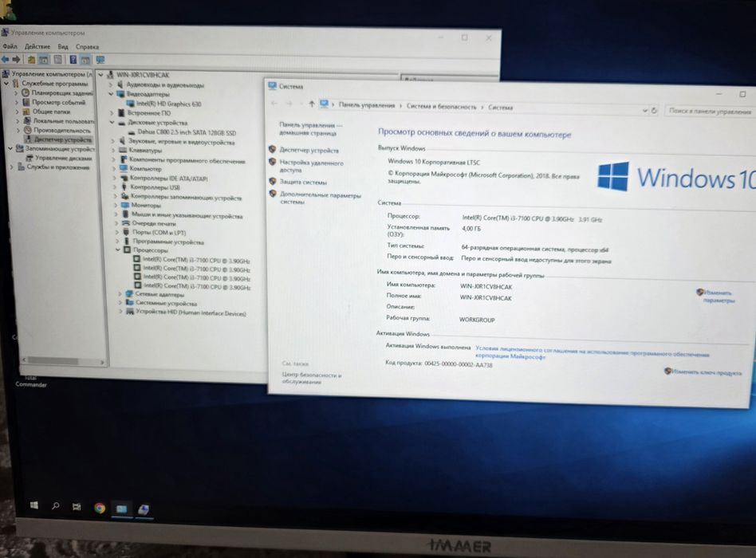Collapse the Служебные программы node

[6, 84]
